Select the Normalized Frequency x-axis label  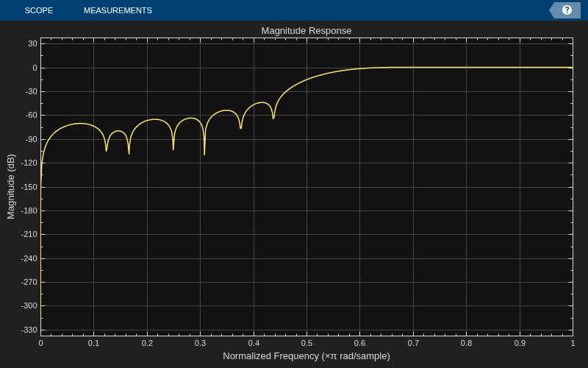(306, 356)
